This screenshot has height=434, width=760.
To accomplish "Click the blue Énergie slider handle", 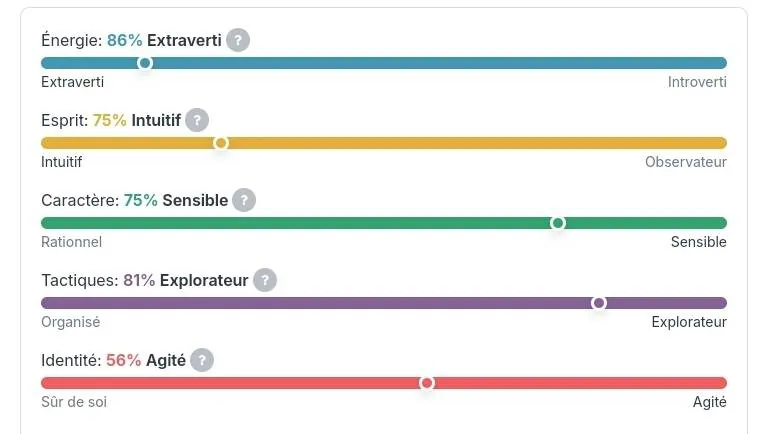I will coord(145,63).
